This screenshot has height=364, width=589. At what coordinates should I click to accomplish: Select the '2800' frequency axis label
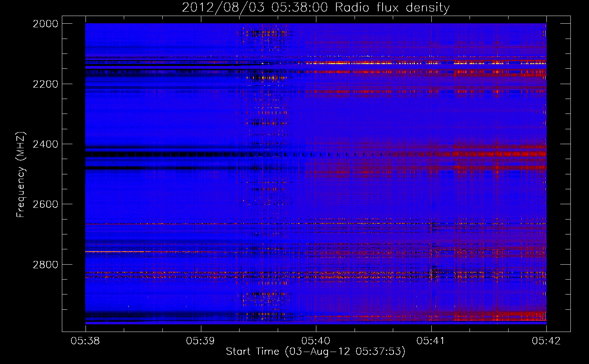pos(46,265)
